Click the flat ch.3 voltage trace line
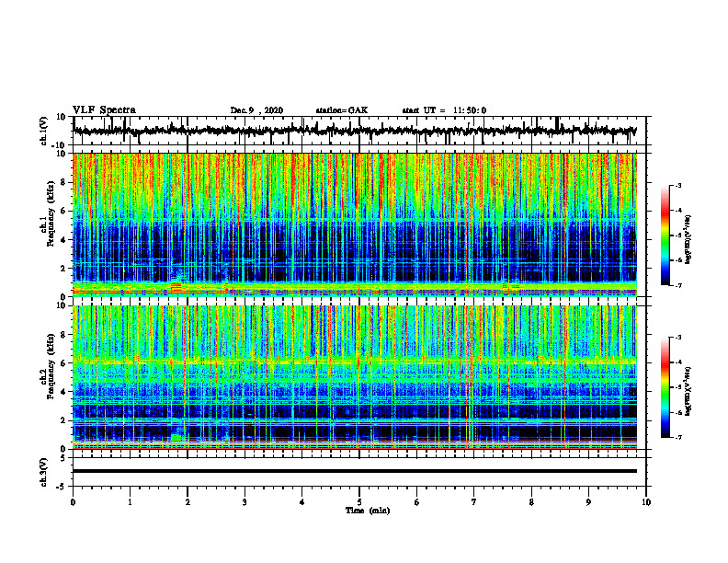 355,471
